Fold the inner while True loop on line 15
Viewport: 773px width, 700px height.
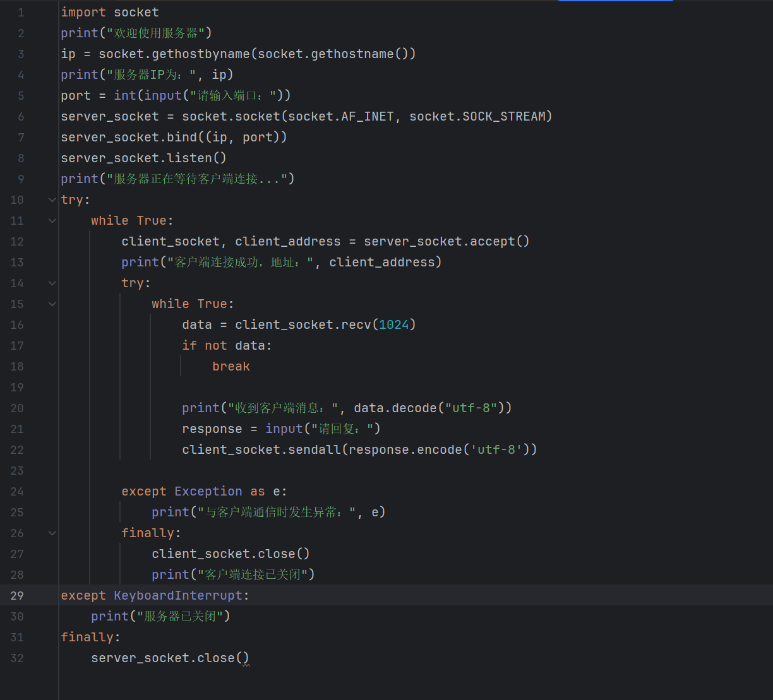(52, 304)
